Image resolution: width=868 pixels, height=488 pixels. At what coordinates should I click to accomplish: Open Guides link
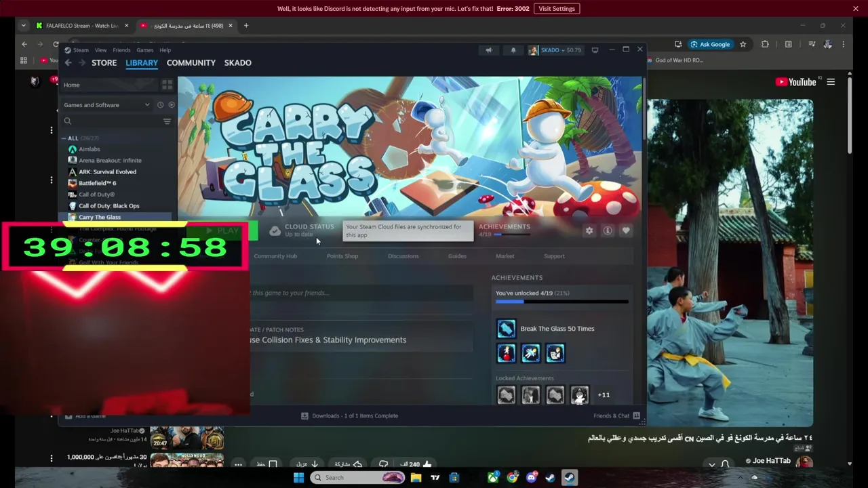click(x=457, y=256)
